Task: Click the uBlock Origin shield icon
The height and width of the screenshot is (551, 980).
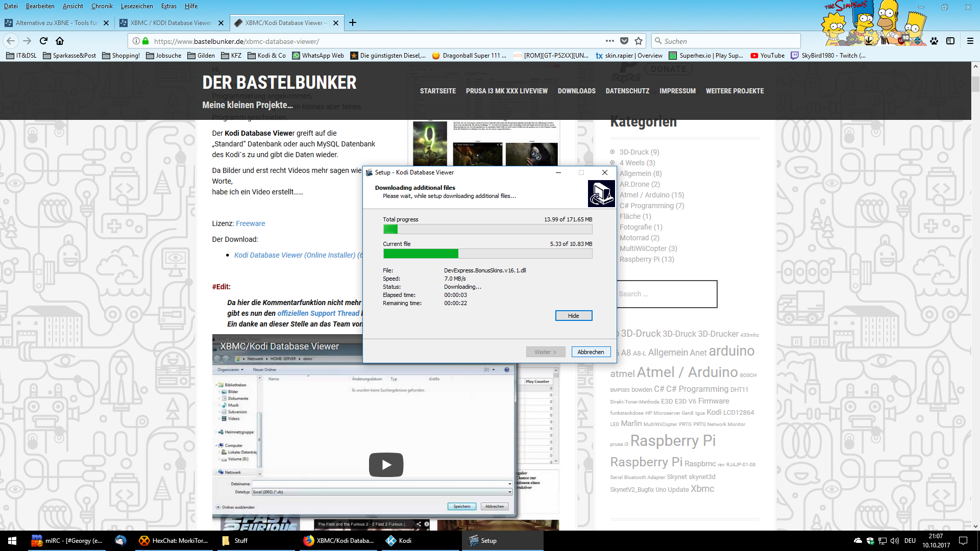Action: click(x=901, y=40)
